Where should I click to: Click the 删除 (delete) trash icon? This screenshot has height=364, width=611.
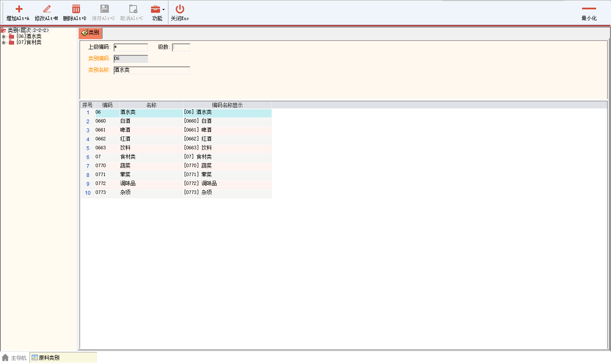(76, 9)
